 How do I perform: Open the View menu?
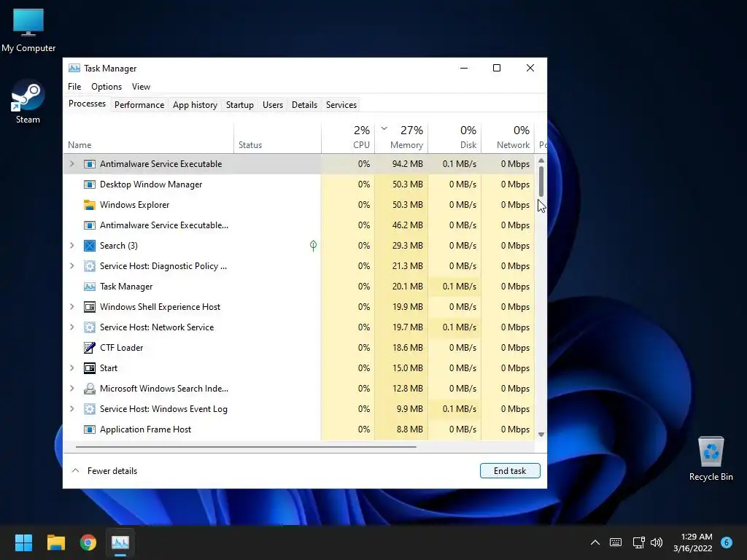(x=141, y=87)
